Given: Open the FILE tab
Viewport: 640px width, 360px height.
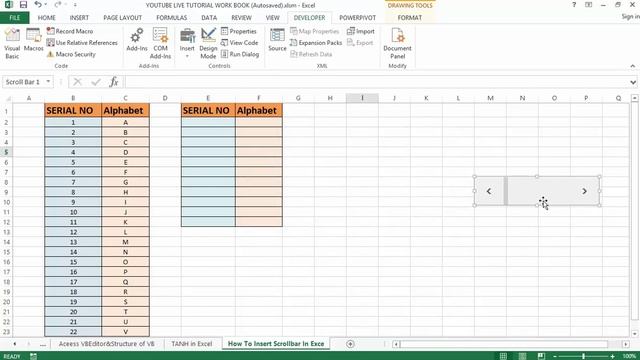Looking at the screenshot, I should click(15, 18).
